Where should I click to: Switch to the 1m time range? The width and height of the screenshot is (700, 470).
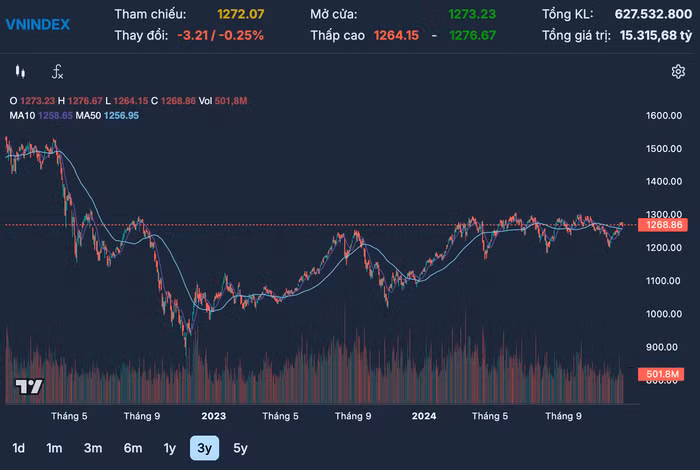pos(54,448)
